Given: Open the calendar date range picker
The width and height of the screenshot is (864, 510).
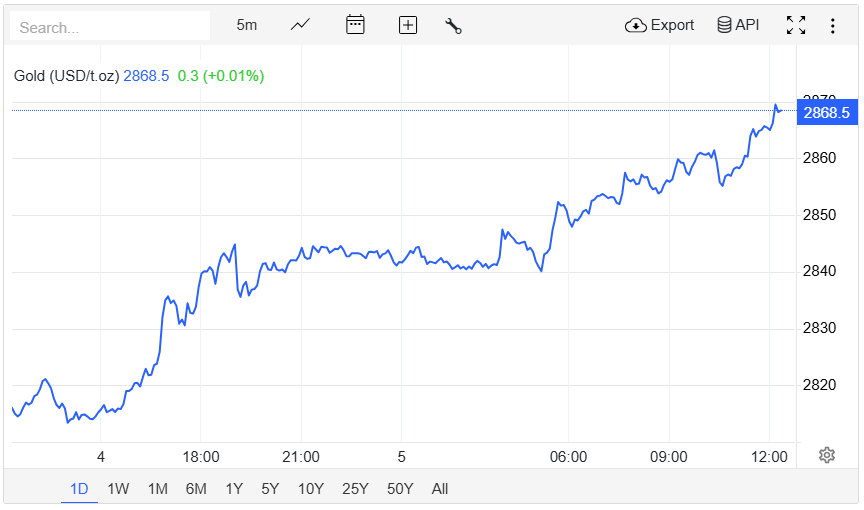Looking at the screenshot, I should [x=355, y=25].
